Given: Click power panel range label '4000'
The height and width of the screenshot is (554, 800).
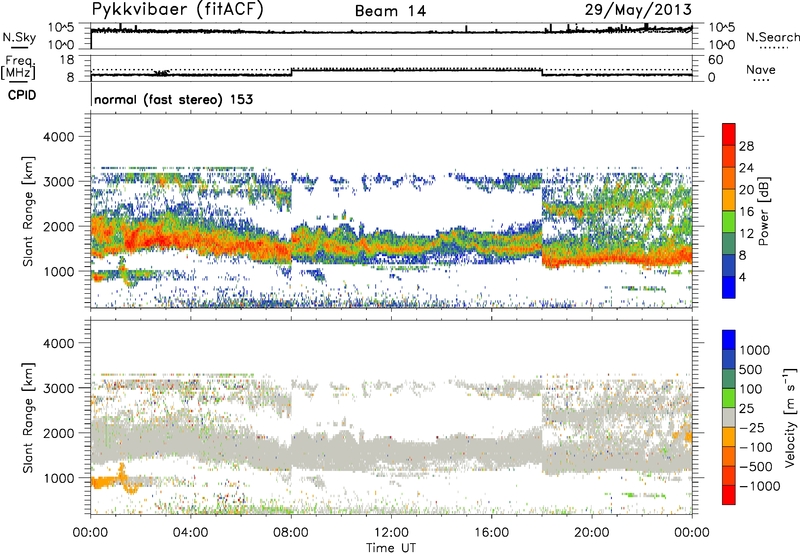Looking at the screenshot, I should coord(58,137).
